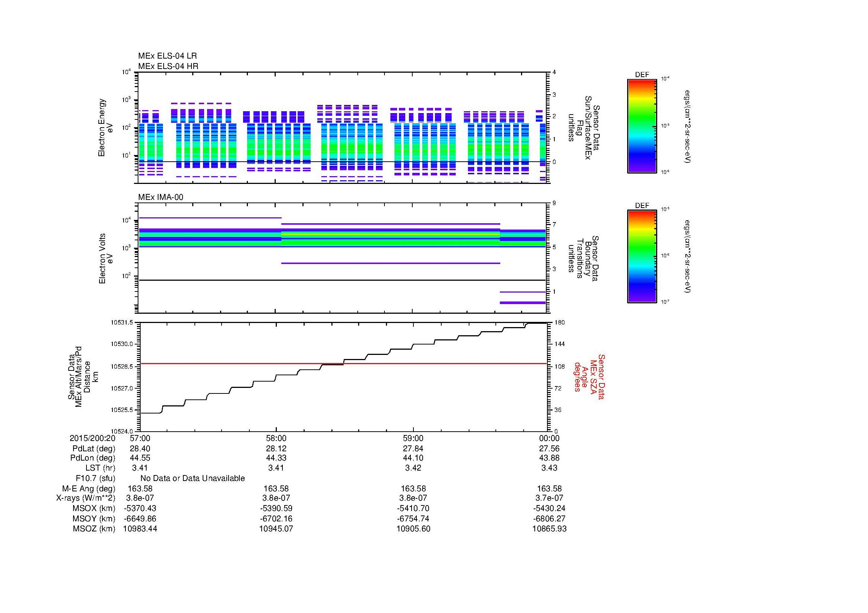This screenshot has width=868, height=613.
Task: Click the '58:00' time tick label
Action: click(x=276, y=438)
